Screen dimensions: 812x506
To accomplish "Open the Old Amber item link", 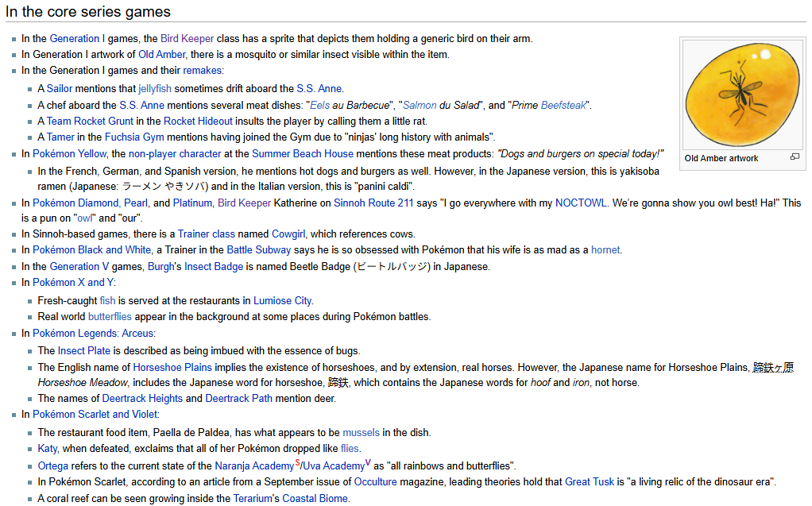I will click(x=161, y=54).
